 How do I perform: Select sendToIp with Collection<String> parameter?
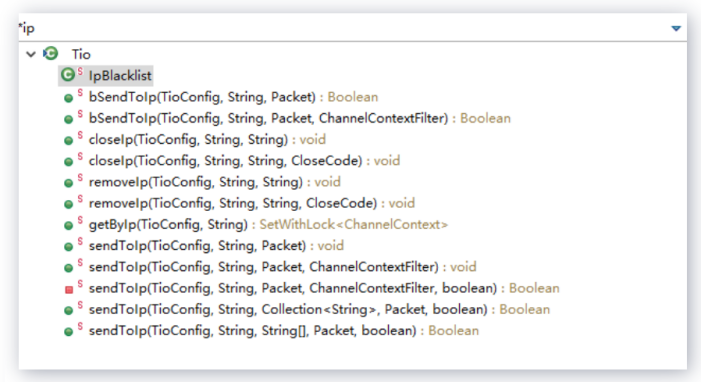coord(319,309)
